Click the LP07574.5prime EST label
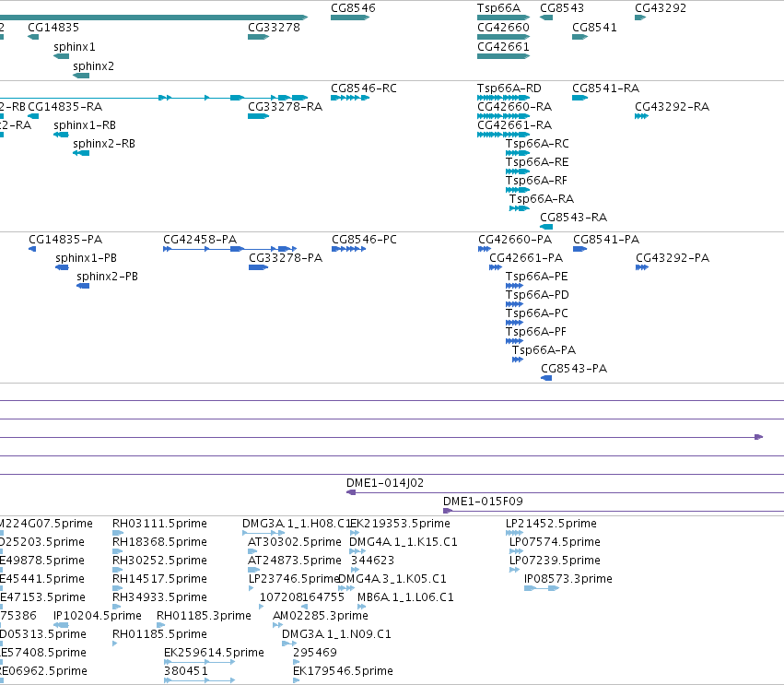 click(555, 542)
